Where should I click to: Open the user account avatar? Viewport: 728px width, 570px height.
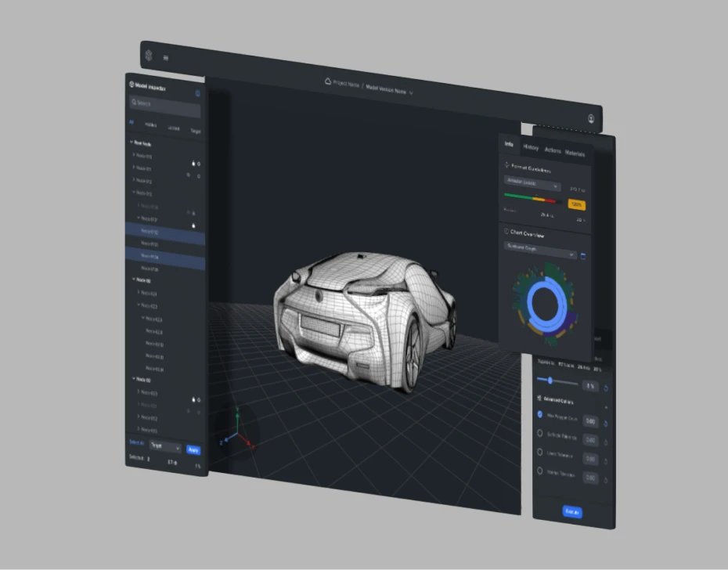pyautogui.click(x=591, y=118)
